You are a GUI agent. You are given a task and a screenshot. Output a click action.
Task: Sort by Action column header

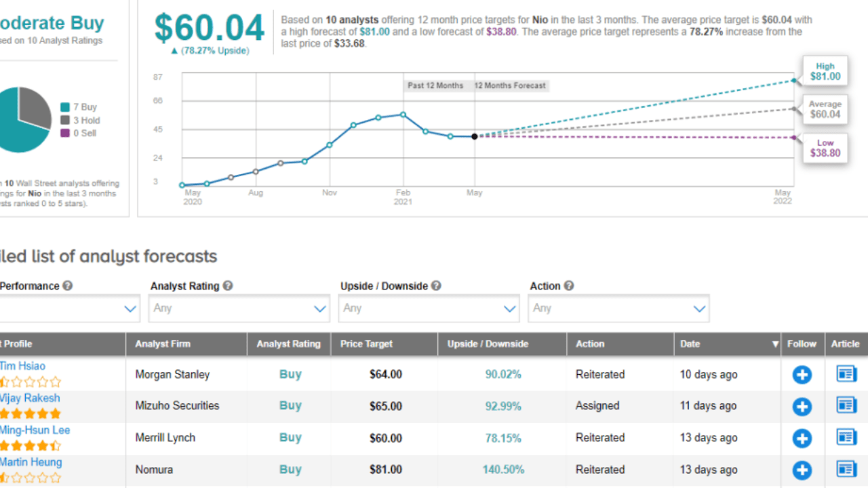coord(590,344)
